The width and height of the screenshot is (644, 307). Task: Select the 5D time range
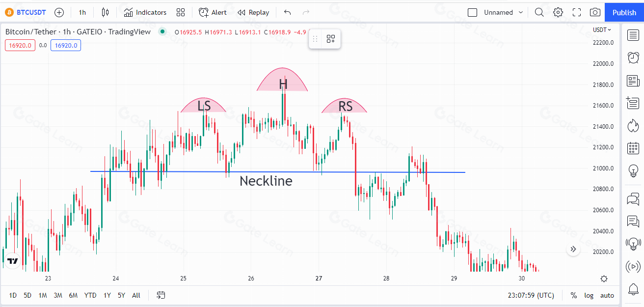tap(27, 295)
